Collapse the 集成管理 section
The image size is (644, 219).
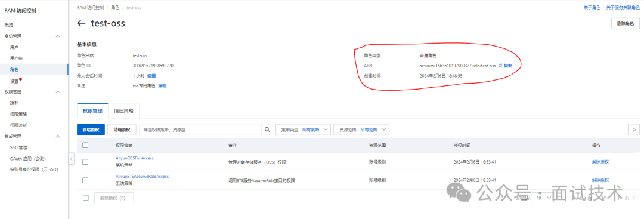[58, 137]
